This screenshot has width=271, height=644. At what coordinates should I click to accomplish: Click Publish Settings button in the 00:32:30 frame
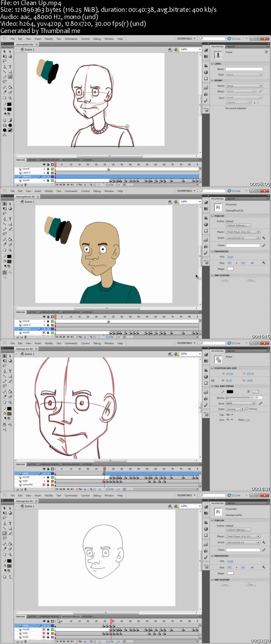pos(238,530)
